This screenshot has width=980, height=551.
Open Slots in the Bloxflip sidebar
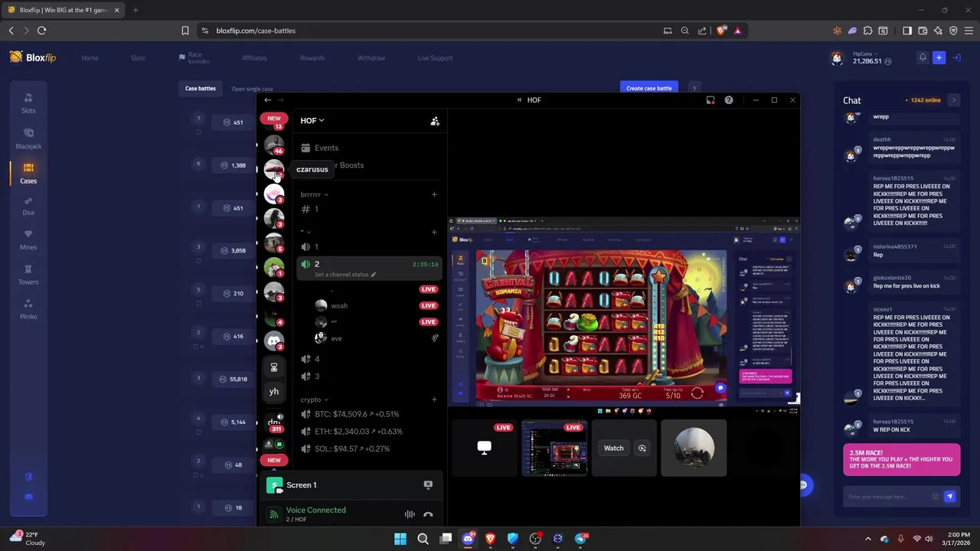coord(28,103)
